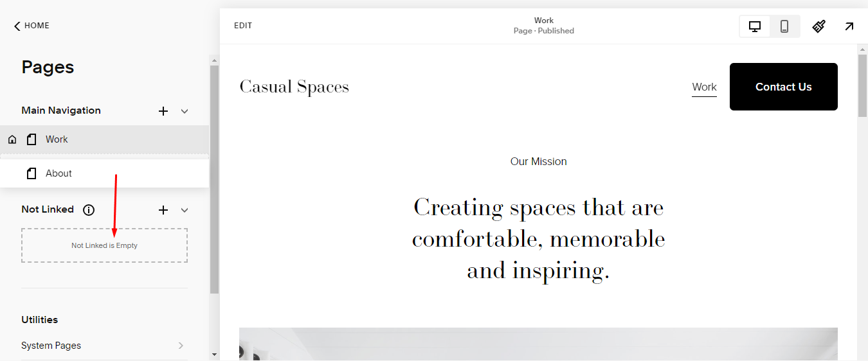This screenshot has width=868, height=361.
Task: Open the Not Linked info icon
Action: [89, 210]
